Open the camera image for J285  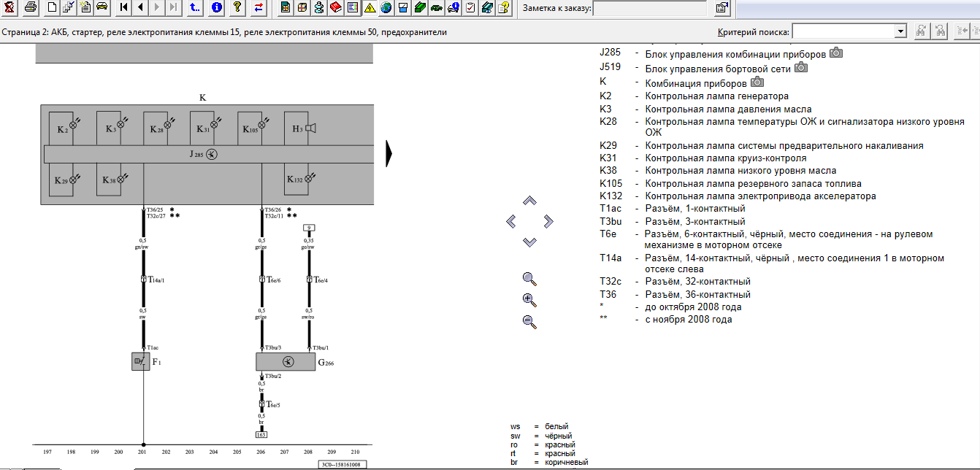click(x=836, y=53)
